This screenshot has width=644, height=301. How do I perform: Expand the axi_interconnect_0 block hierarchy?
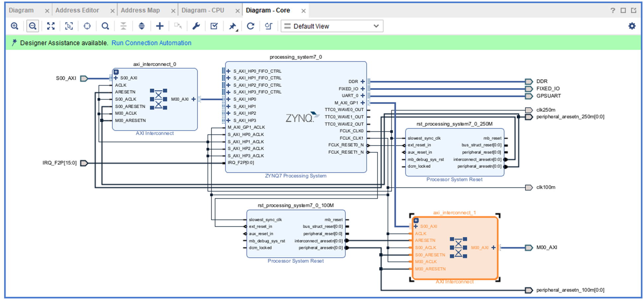116,72
